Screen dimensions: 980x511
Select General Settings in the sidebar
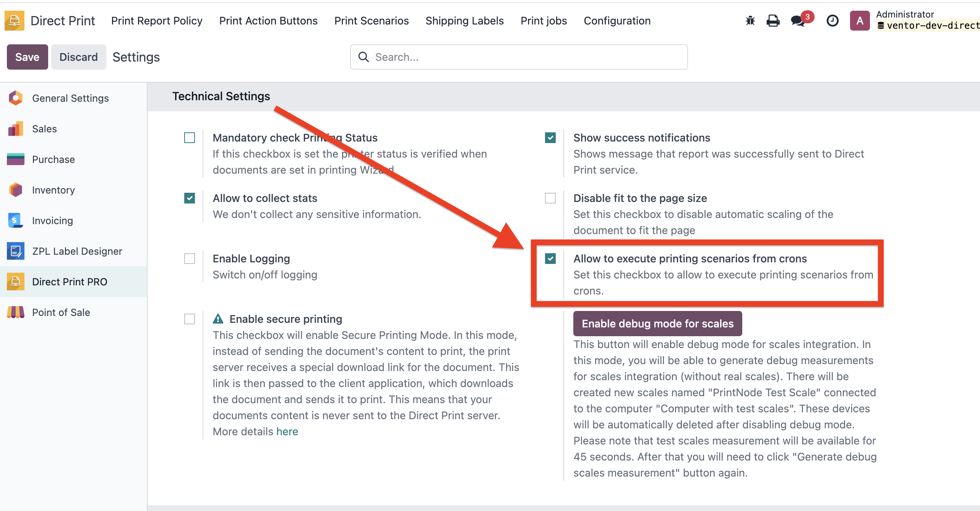click(73, 98)
